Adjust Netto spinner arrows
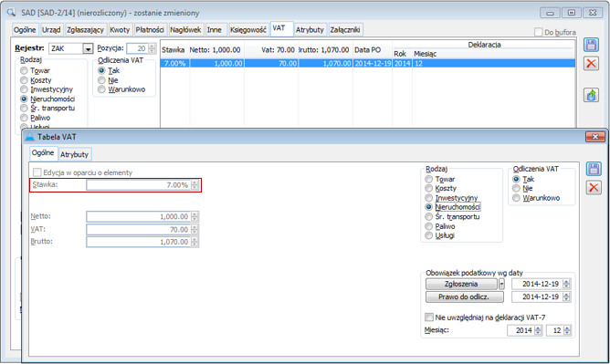 (x=195, y=217)
